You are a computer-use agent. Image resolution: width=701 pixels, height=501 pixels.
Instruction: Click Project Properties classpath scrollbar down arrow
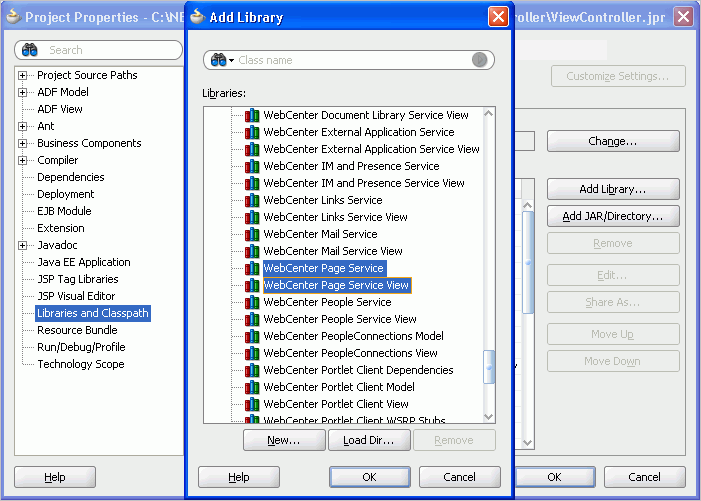tap(528, 443)
